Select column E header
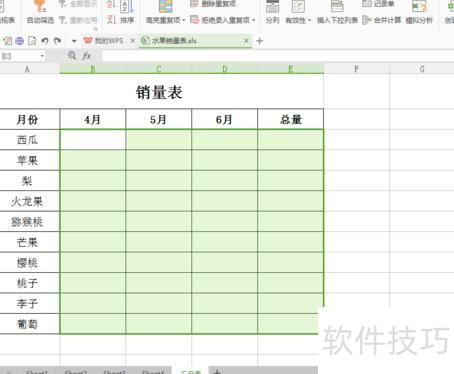This screenshot has width=454, height=374. click(x=290, y=69)
